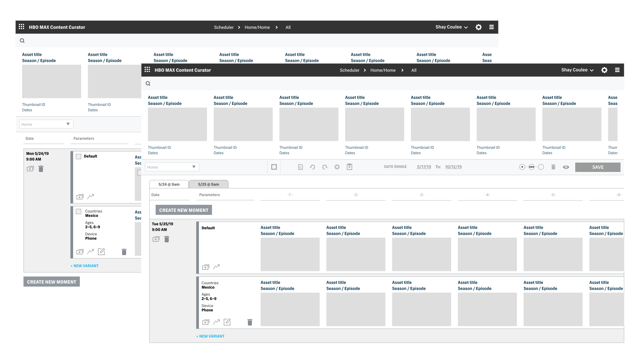
Task: Click the SAVE button
Action: (598, 167)
